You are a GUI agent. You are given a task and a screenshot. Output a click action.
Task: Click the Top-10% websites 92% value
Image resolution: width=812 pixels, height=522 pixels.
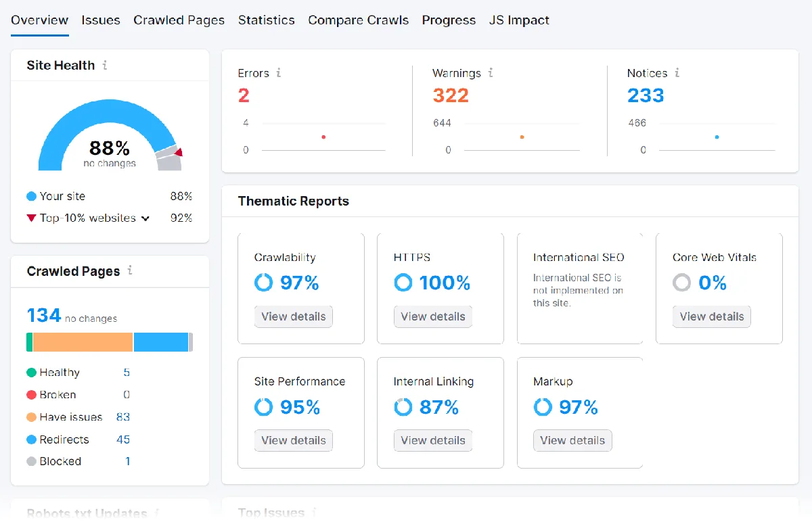(181, 218)
